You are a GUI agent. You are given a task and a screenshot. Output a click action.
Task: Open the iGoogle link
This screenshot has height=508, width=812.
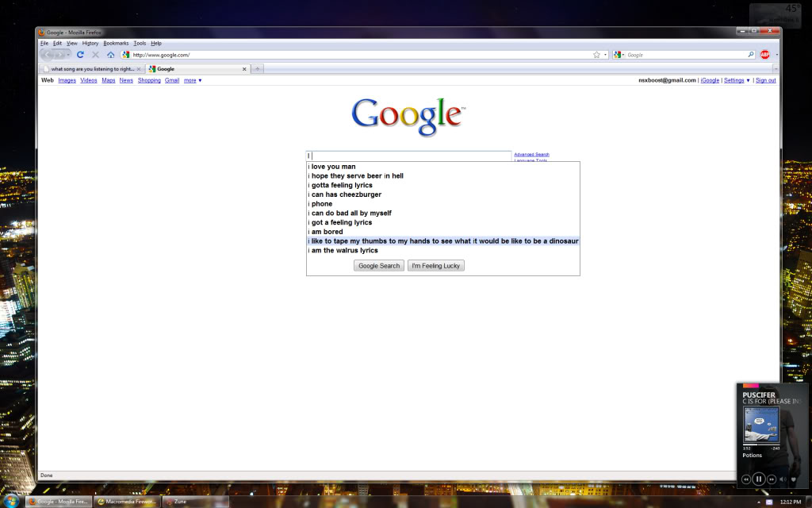coord(710,80)
